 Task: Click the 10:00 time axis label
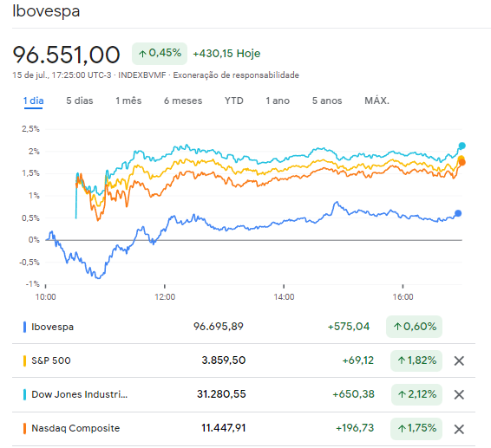pyautogui.click(x=45, y=297)
